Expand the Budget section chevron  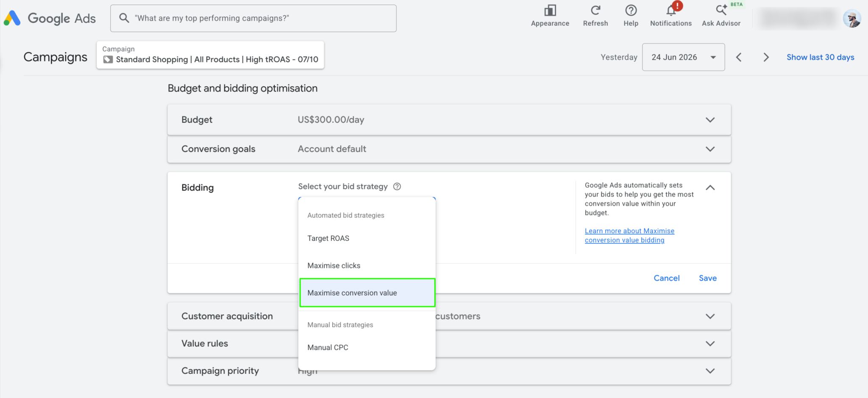pyautogui.click(x=710, y=120)
